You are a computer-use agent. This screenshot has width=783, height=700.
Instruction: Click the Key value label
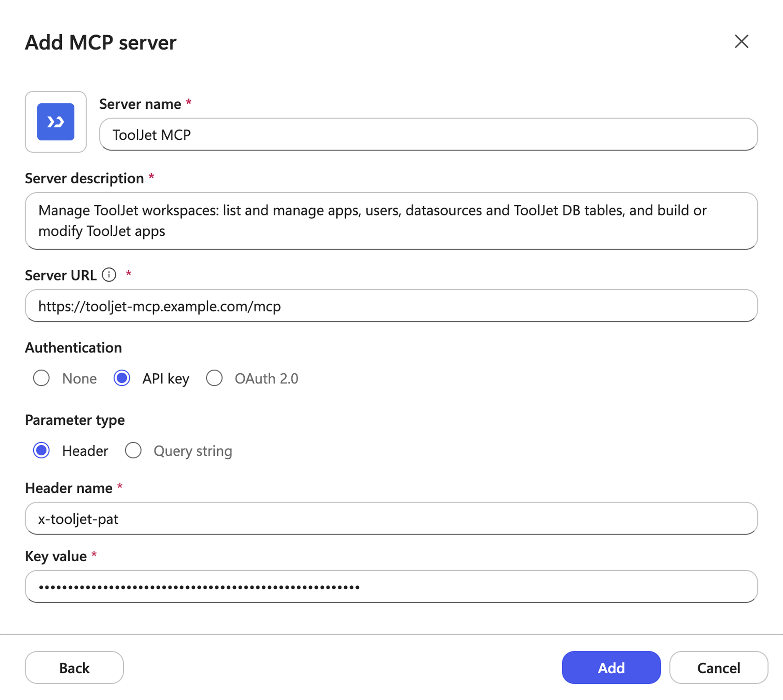click(56, 556)
